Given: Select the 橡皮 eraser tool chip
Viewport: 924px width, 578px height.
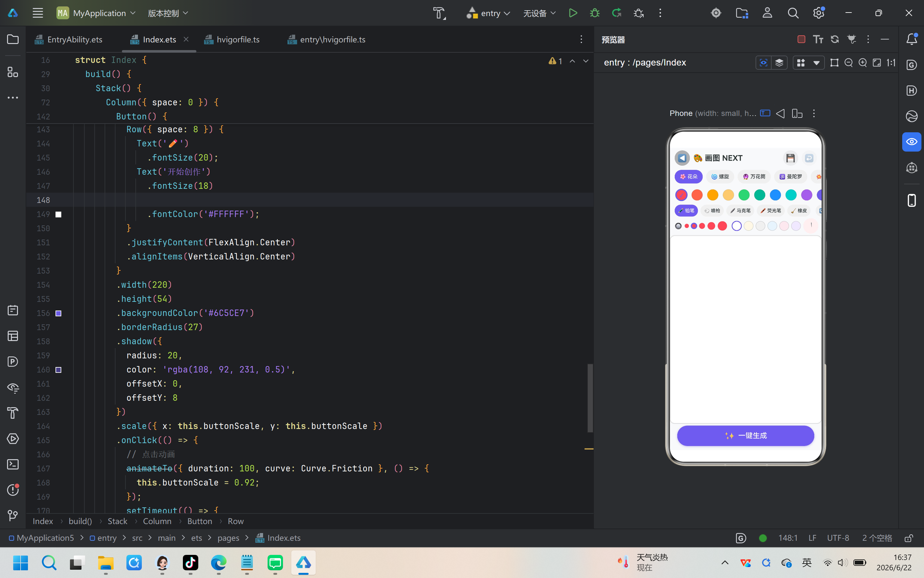Looking at the screenshot, I should (x=799, y=211).
